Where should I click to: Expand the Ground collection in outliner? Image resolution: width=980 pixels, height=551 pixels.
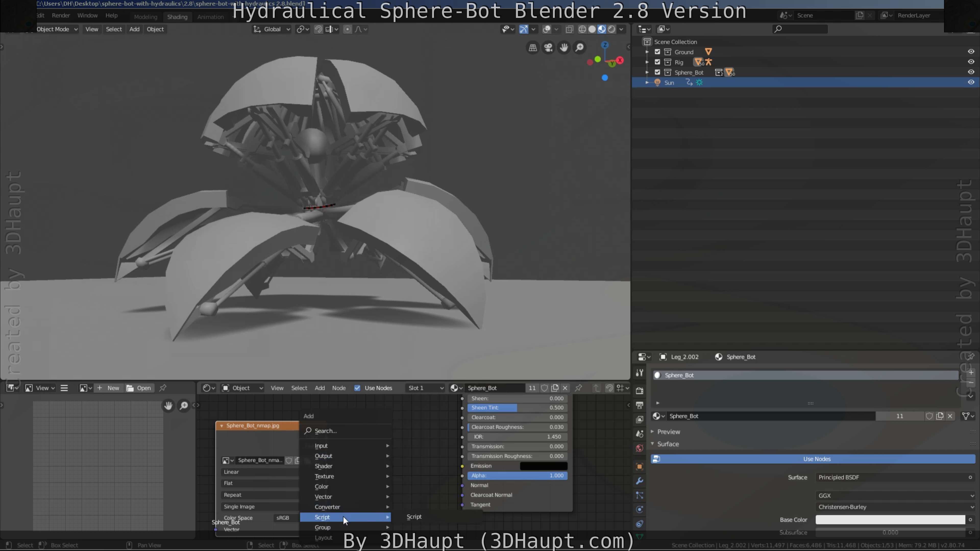point(647,52)
